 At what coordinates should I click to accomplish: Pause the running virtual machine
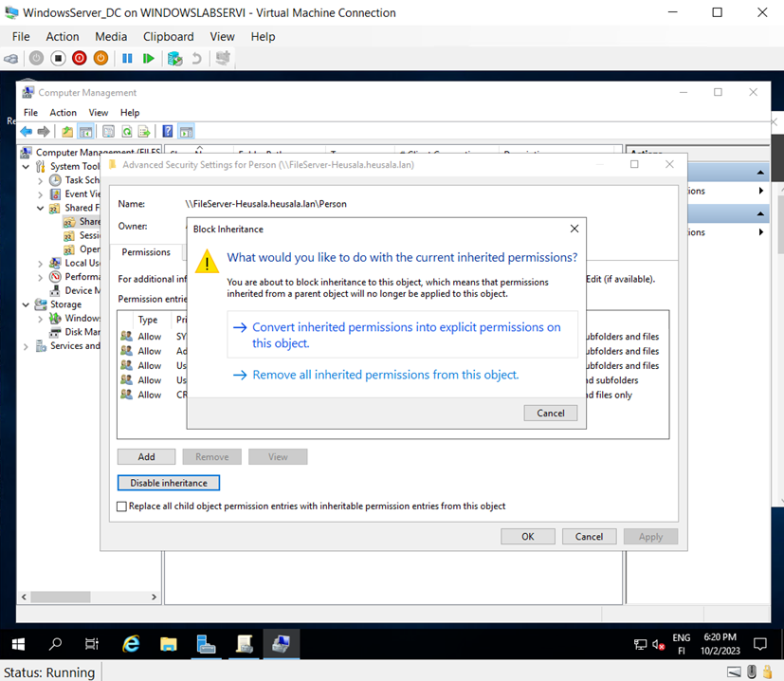coord(125,59)
